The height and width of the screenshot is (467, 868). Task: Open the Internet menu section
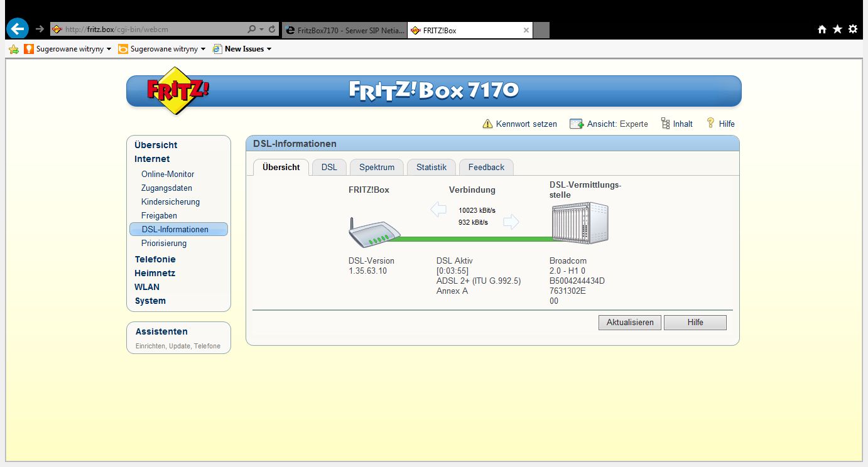(x=152, y=159)
